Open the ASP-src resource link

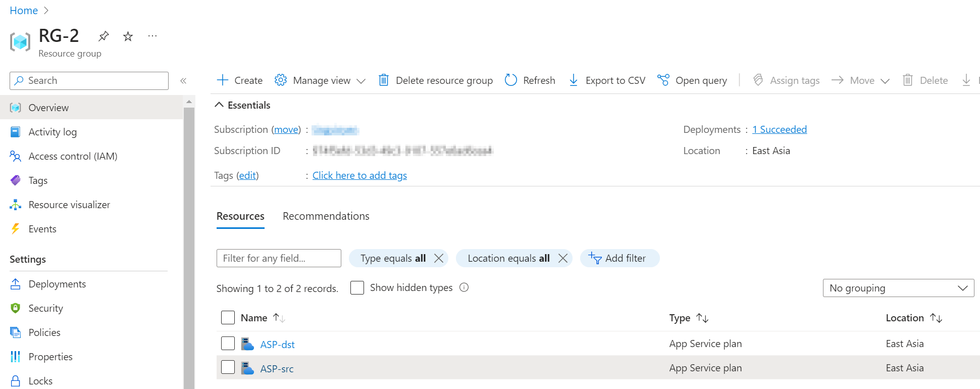click(x=277, y=369)
